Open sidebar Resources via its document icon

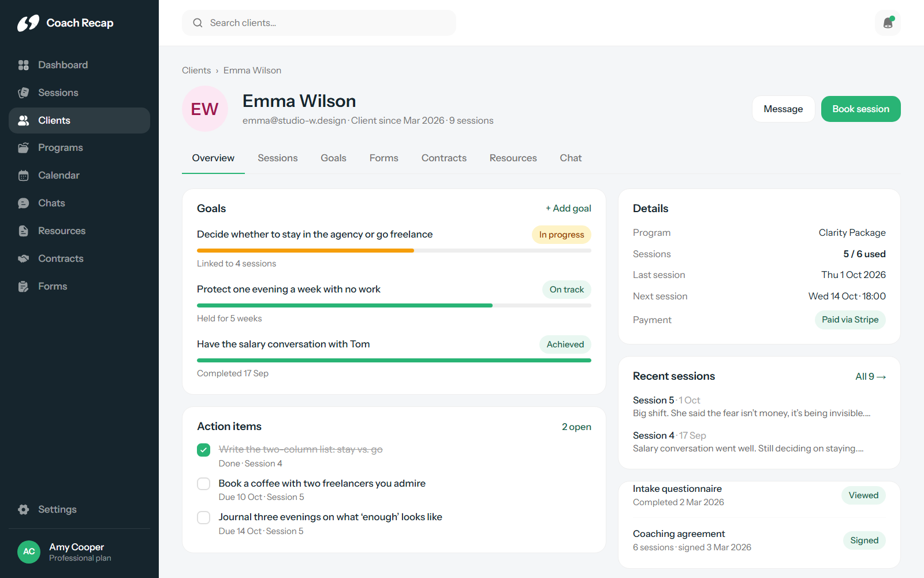tap(24, 231)
